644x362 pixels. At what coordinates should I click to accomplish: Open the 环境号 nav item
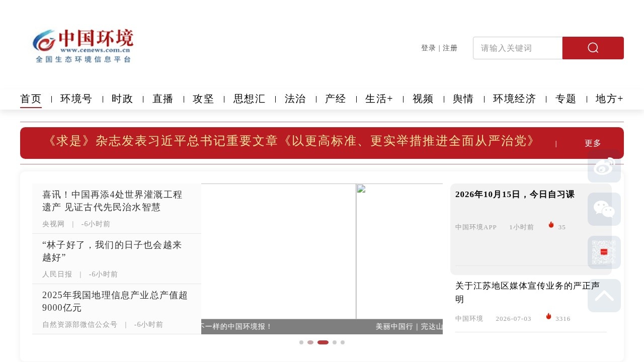click(x=76, y=99)
